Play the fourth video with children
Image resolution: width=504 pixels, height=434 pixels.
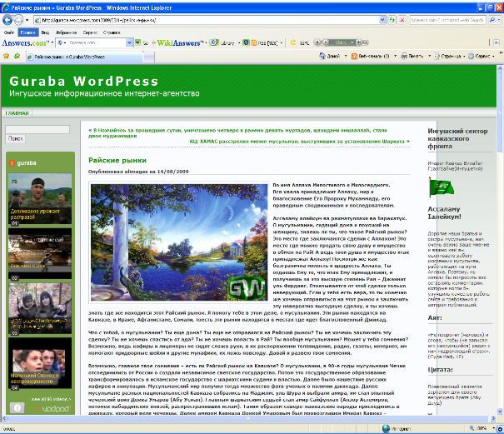point(40,363)
